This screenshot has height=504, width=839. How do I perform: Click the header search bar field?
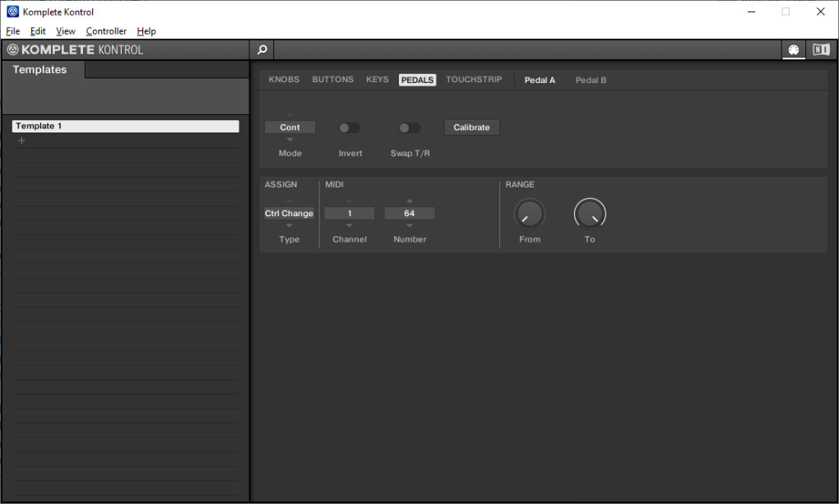coord(527,50)
